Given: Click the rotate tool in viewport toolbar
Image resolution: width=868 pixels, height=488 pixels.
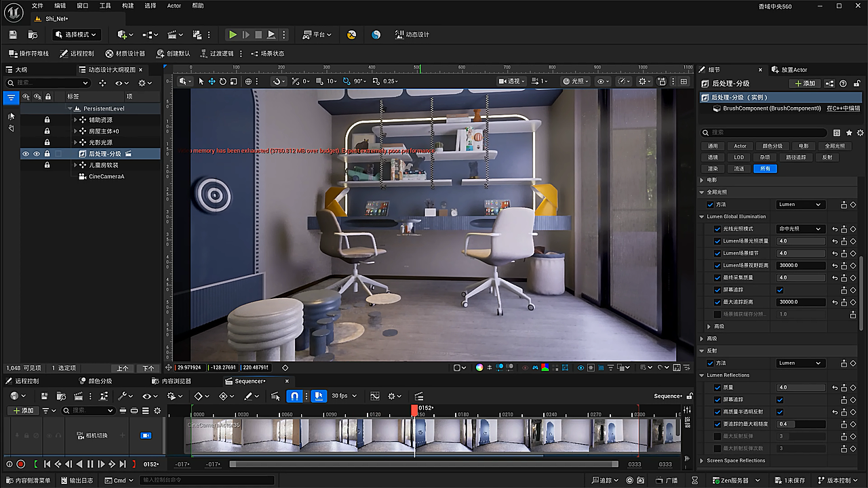Looking at the screenshot, I should click(x=222, y=81).
